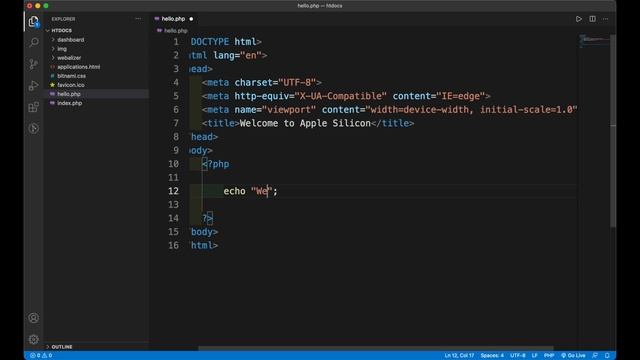Click the "UTF-8" charset string in code
Image resolution: width=640 pixels, height=360 pixels.
[297, 82]
